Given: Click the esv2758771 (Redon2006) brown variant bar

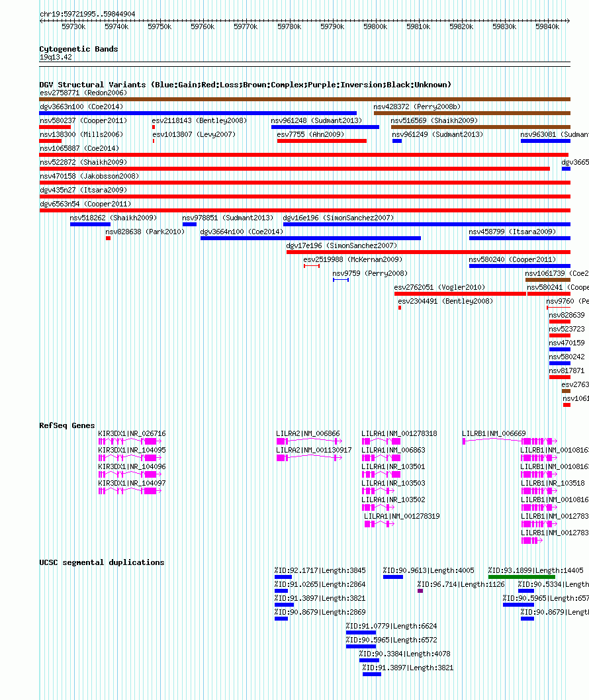Looking at the screenshot, I should click(304, 99).
